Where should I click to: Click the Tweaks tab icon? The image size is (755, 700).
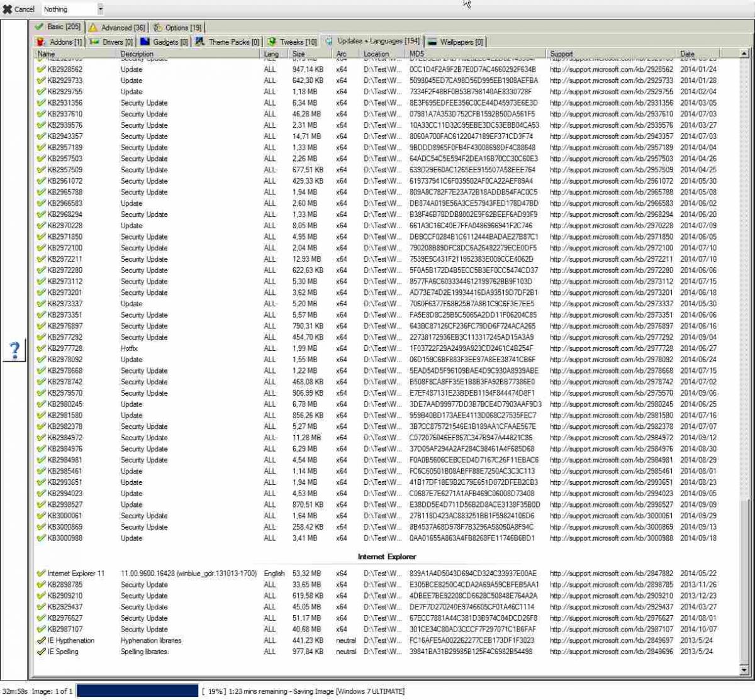point(272,42)
